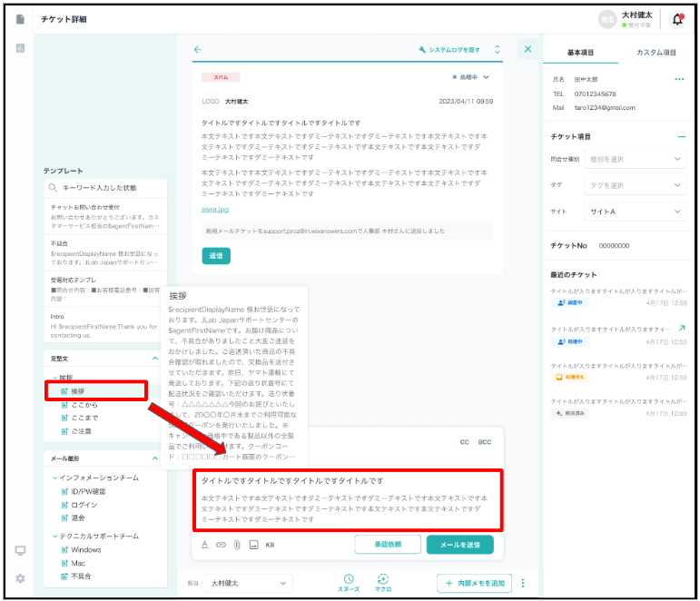Click the insert link icon in the editor

[x=221, y=545]
